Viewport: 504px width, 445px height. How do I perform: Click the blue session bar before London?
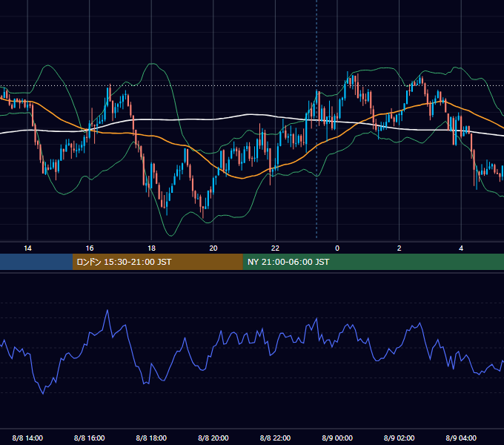[36, 262]
